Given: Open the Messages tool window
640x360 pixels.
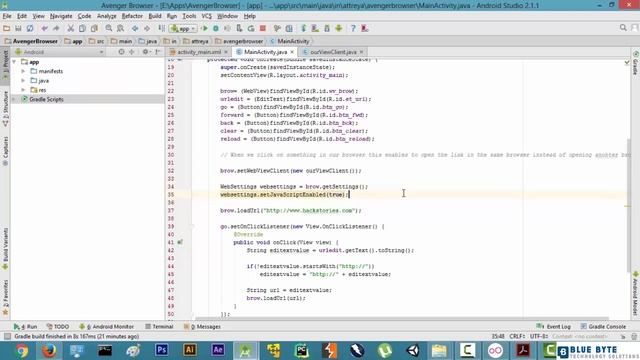Looking at the screenshot, I should 202,327.
